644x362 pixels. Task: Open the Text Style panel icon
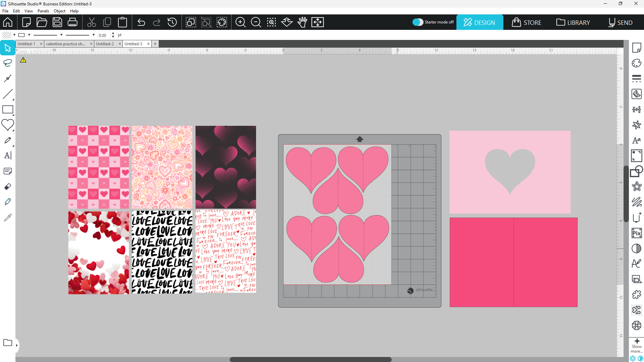(636, 140)
